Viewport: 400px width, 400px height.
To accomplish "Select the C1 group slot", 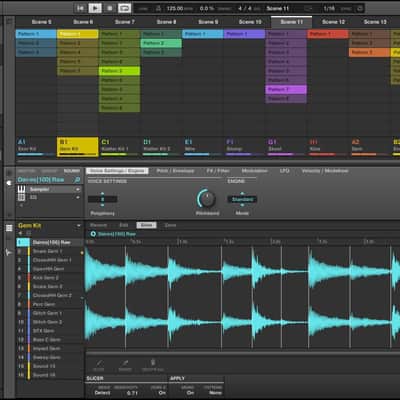I will pos(119,146).
